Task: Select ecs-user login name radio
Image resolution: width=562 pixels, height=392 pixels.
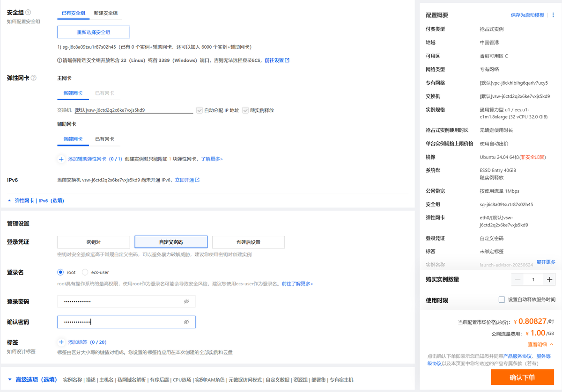Action: 85,272
